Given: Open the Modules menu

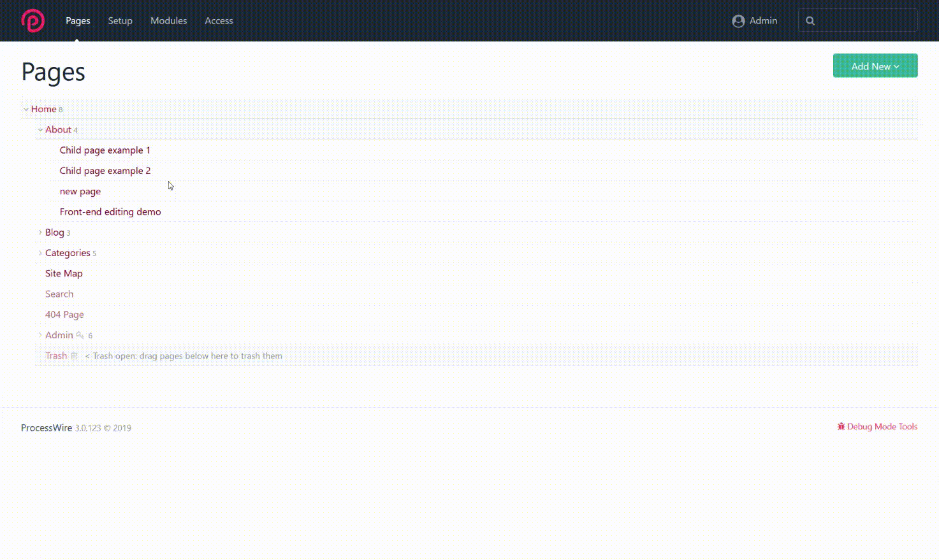Looking at the screenshot, I should [x=168, y=21].
